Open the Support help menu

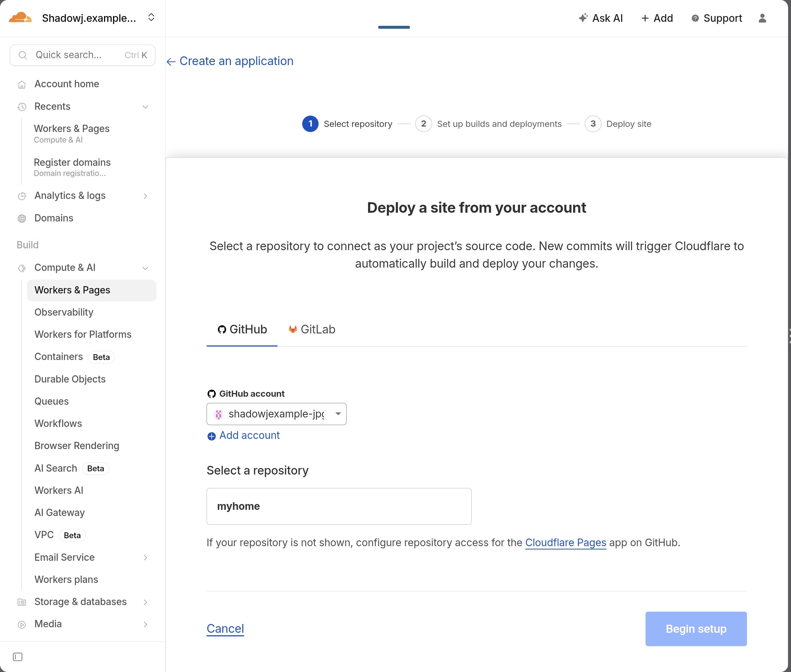717,18
